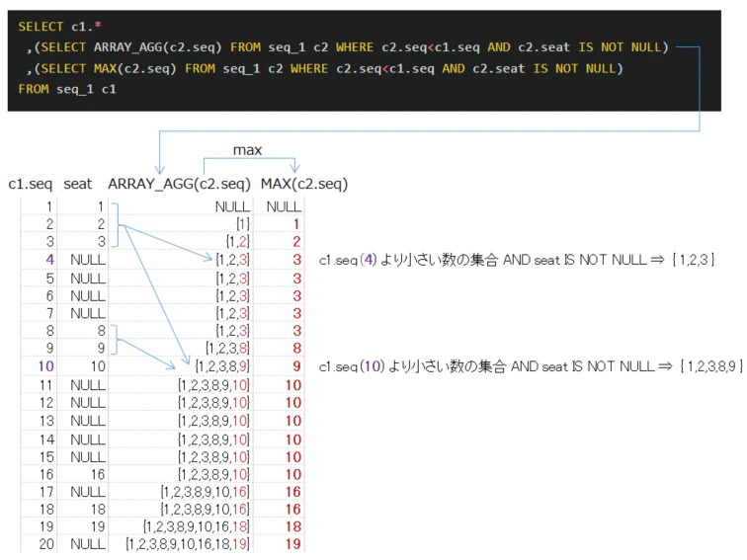747x560 pixels.
Task: Click MAX(c2.seq) in the SQL code
Action: pyautogui.click(x=134, y=68)
